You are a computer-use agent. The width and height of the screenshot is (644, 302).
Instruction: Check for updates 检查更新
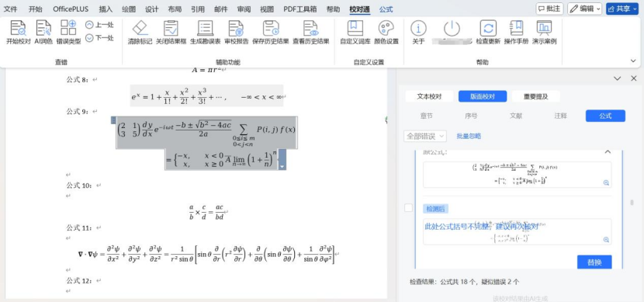tap(488, 32)
